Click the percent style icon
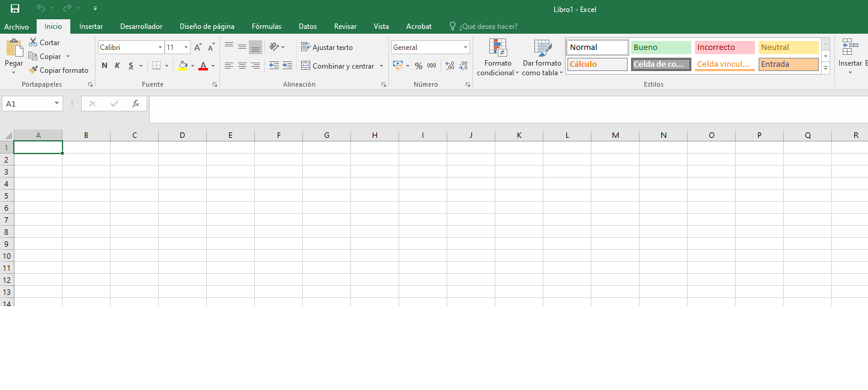Viewport: 868px width, 390px height. 418,66
